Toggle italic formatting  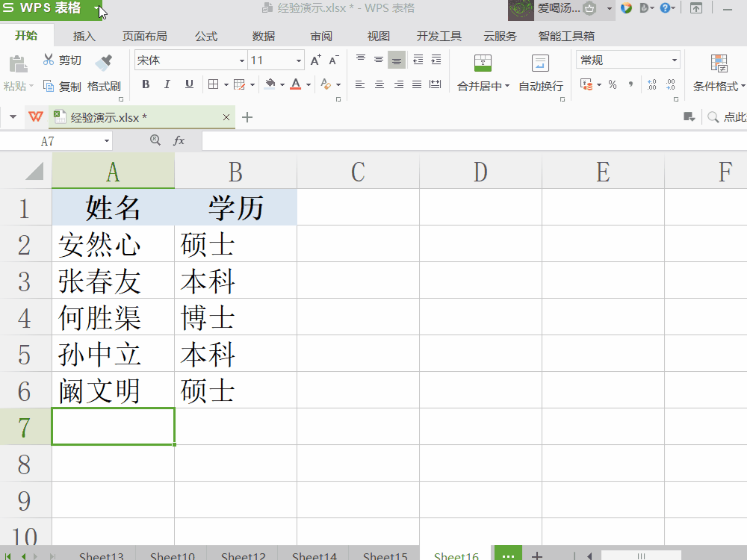coord(167,84)
